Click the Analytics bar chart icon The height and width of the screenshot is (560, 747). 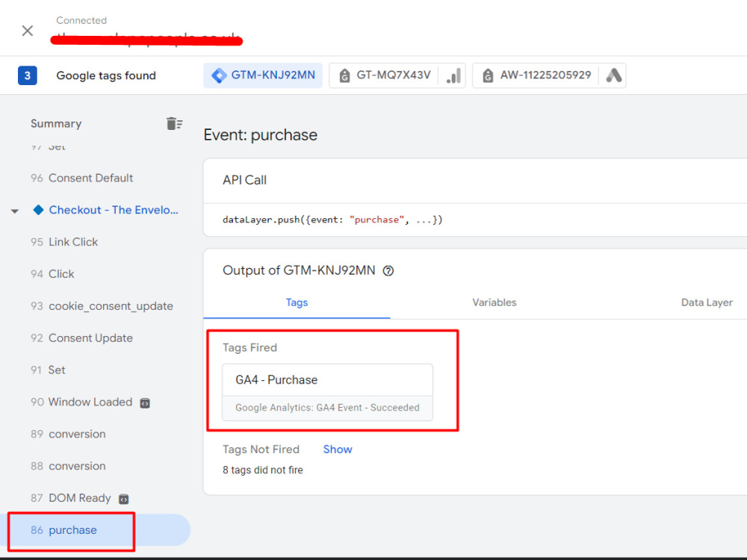click(454, 75)
